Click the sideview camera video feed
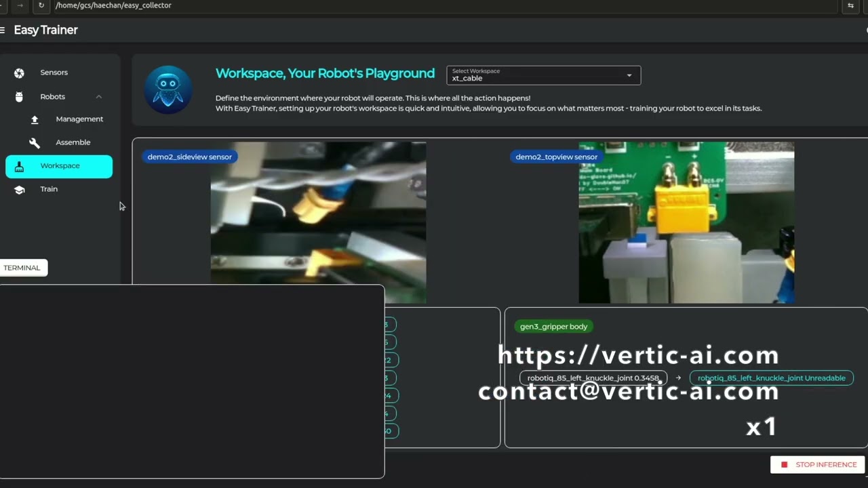This screenshot has height=488, width=868. click(x=318, y=222)
